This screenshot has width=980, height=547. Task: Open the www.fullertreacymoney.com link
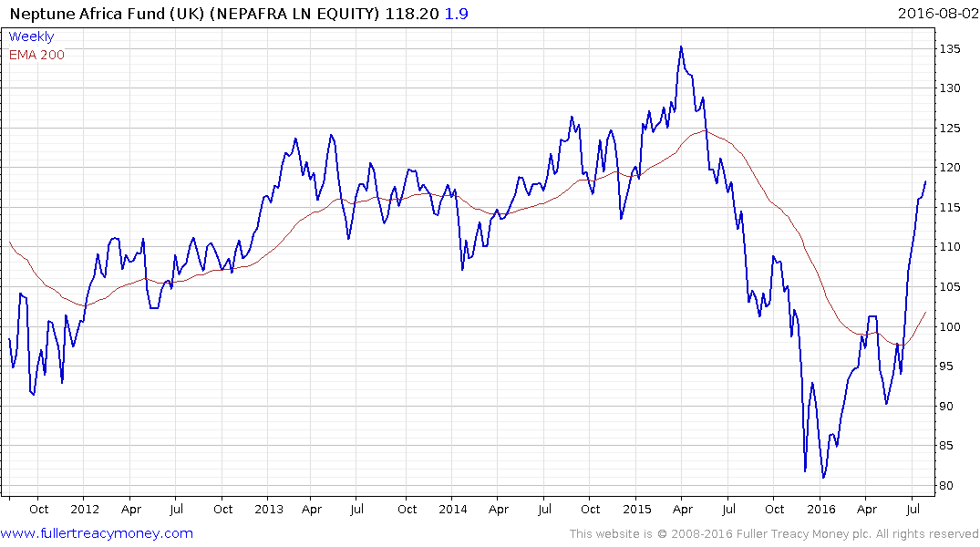coord(97,533)
